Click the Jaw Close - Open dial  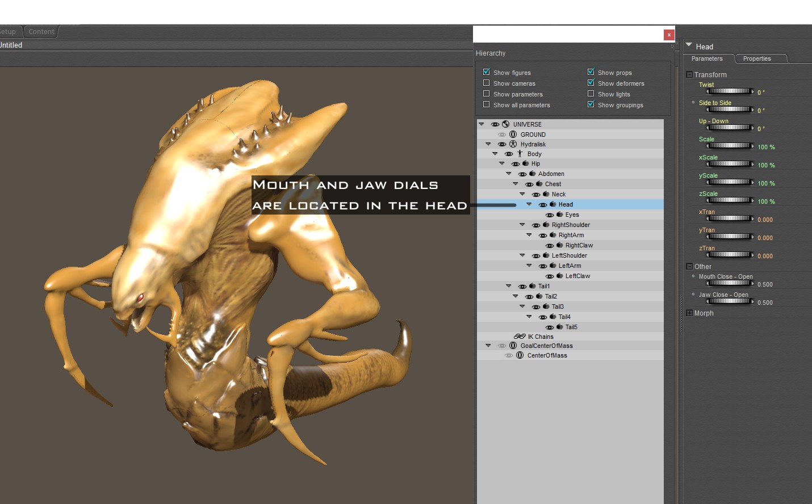pos(730,301)
